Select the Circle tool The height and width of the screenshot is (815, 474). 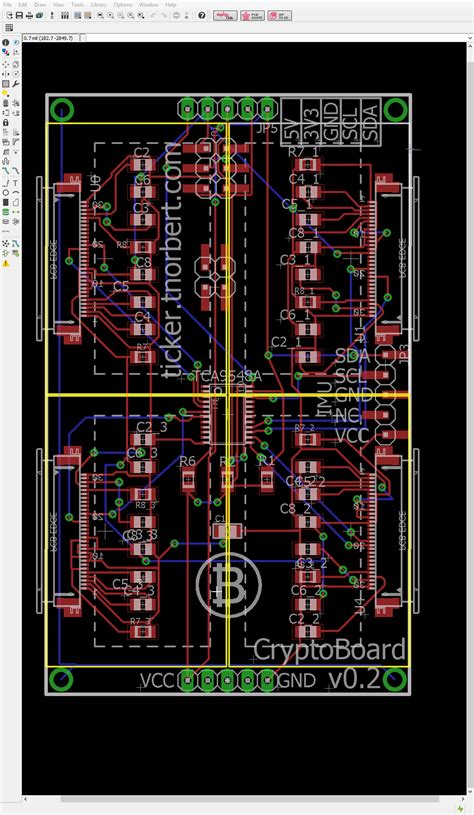pyautogui.click(x=6, y=192)
